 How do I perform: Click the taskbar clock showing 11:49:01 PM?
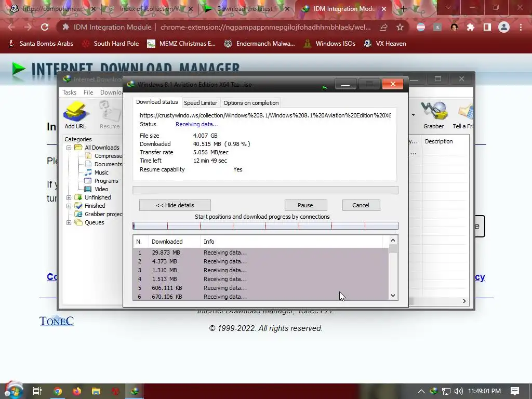(485, 391)
